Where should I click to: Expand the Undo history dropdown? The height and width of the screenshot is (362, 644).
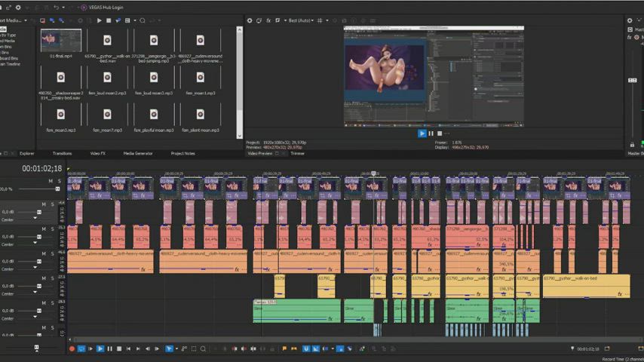point(63,8)
